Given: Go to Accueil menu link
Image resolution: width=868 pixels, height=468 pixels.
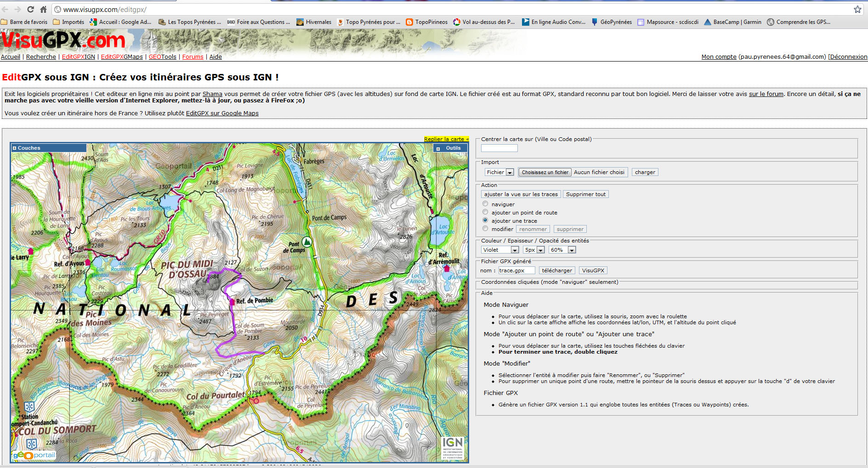Looking at the screenshot, I should click(11, 57).
